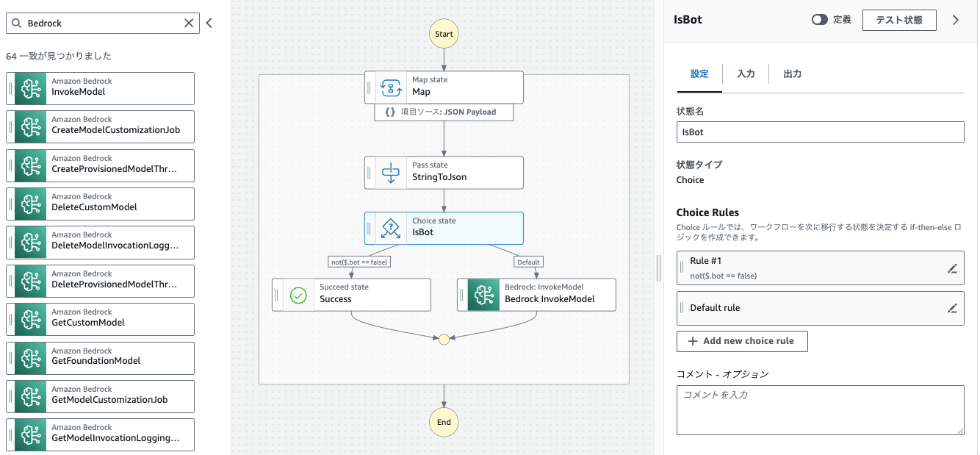Grab the drag handle of InvokeModel item
The height and width of the screenshot is (455, 980).
(x=11, y=88)
